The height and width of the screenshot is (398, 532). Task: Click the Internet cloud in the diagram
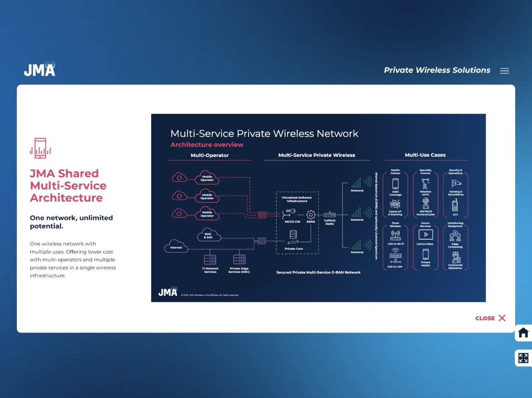[176, 246]
